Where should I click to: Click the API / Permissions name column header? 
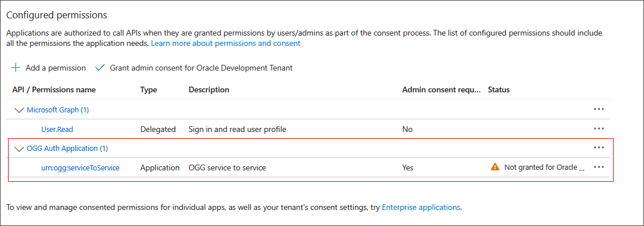[54, 89]
